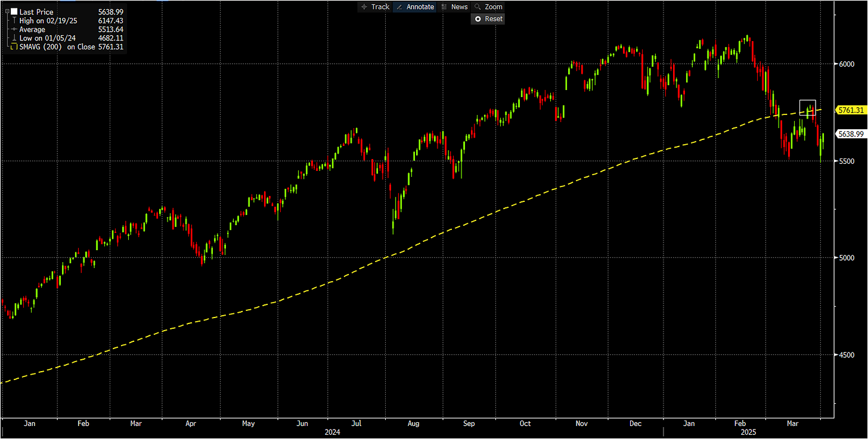Click the 6000 y-axis label
The image size is (868, 439).
pyautogui.click(x=847, y=64)
